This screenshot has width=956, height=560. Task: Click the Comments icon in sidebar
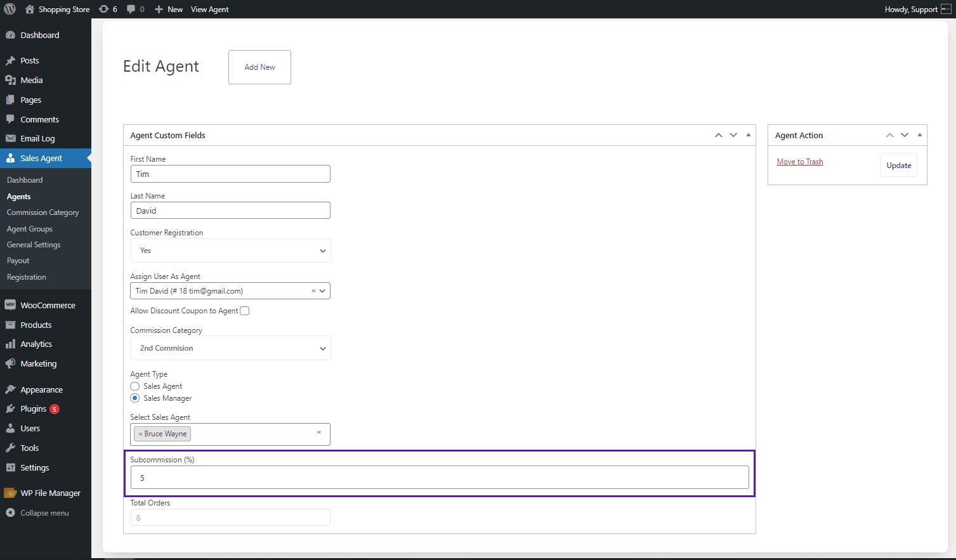10,119
